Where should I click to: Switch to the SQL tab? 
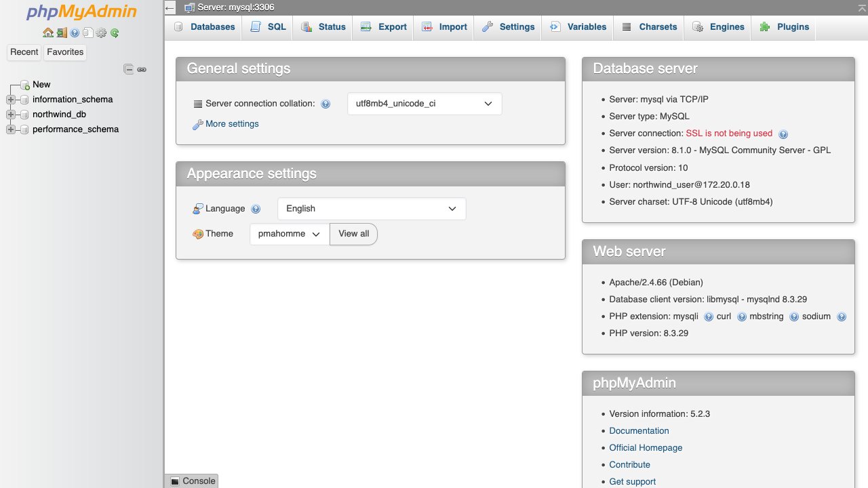click(x=269, y=27)
